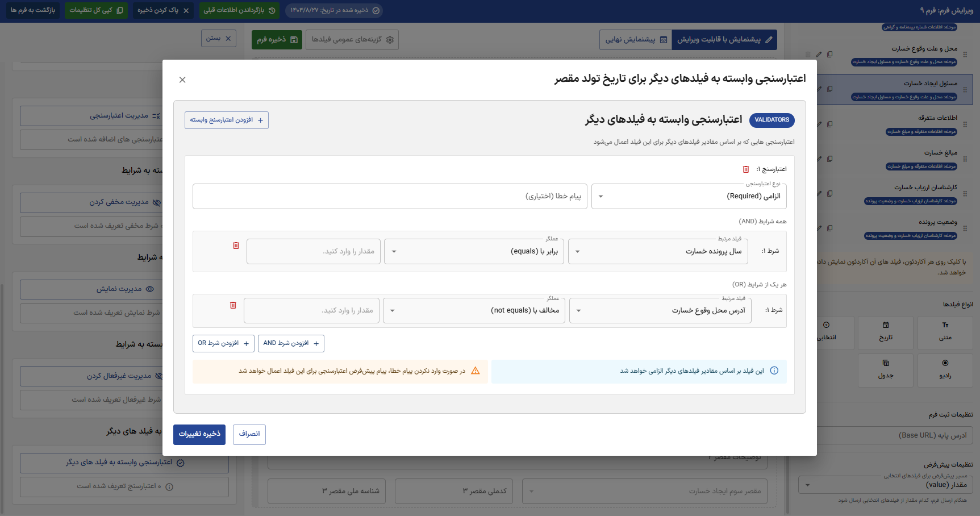Toggle the eye icon on مدیریت نمایش

tap(149, 289)
